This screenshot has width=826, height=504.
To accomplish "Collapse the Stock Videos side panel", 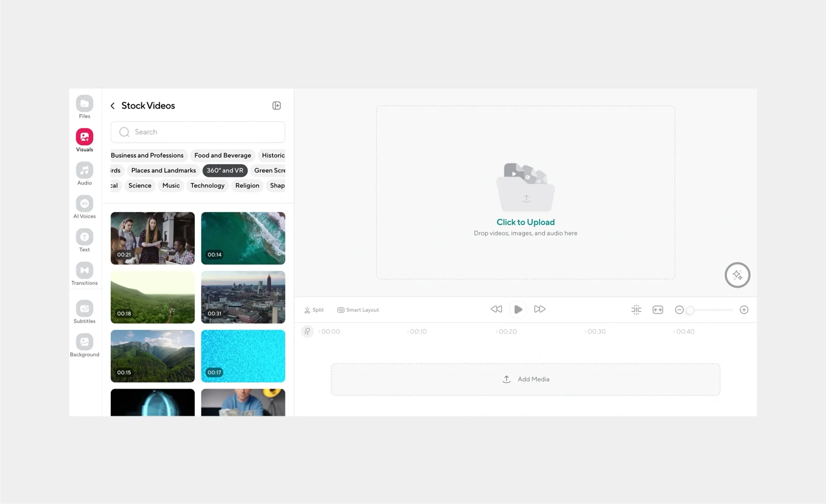I will pyautogui.click(x=276, y=106).
